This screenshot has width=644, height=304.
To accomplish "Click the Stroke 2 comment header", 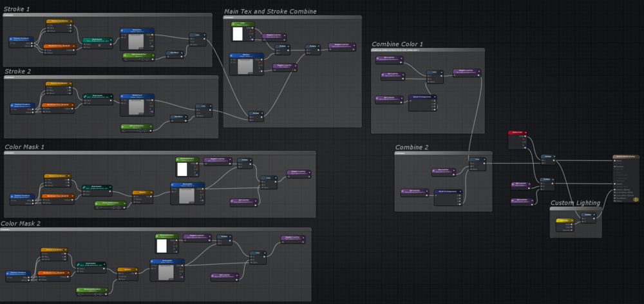I will point(17,71).
